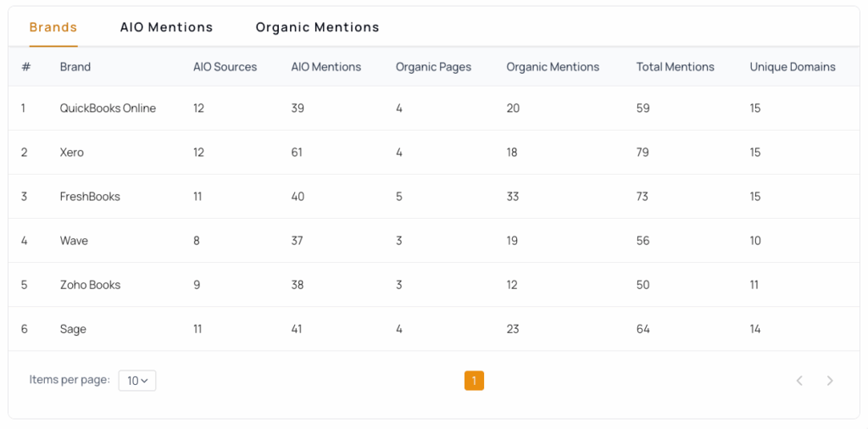868x429 pixels.
Task: Click FreshBooks' AIO Mentions value 40
Action: [x=298, y=197]
